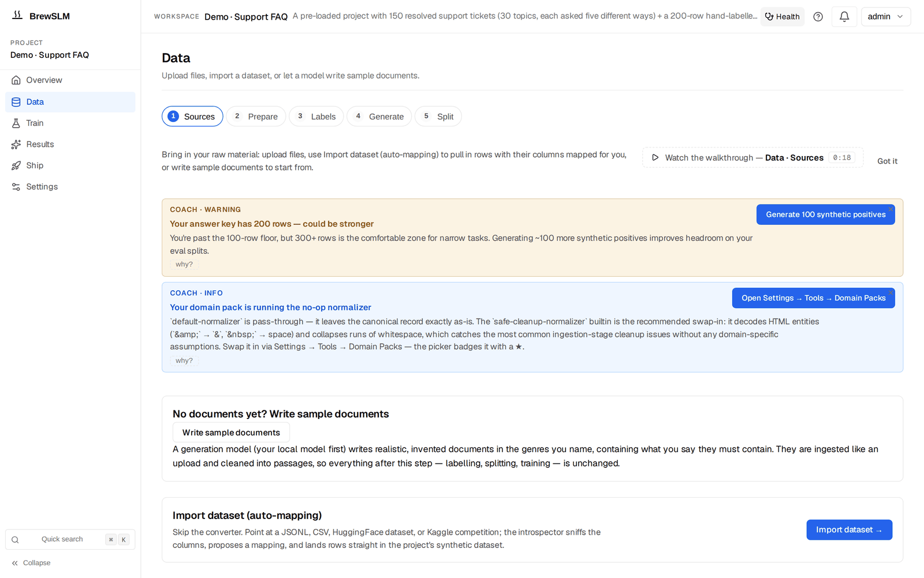Switch to the Labels step tab
Viewport: 924px width, 578px height.
tap(316, 116)
